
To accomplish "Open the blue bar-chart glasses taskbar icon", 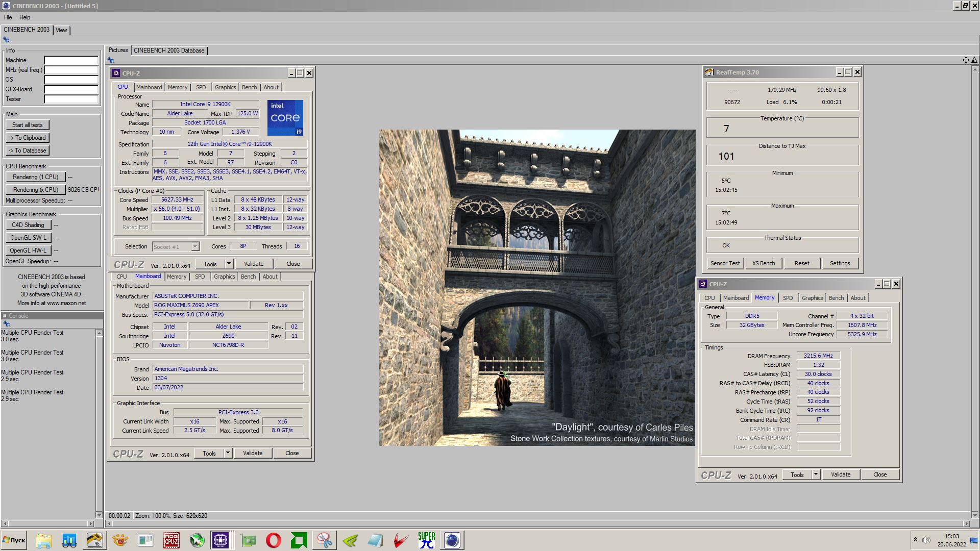I will tap(69, 540).
